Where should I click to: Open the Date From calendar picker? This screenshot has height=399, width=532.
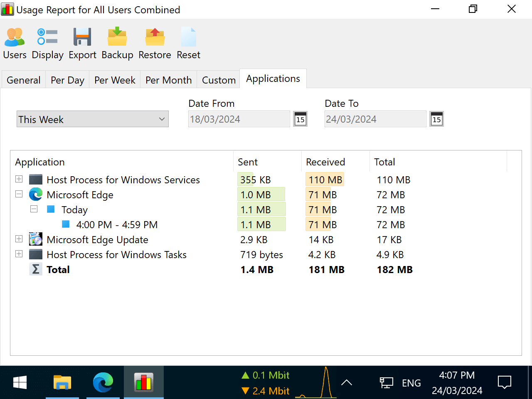coord(300,119)
